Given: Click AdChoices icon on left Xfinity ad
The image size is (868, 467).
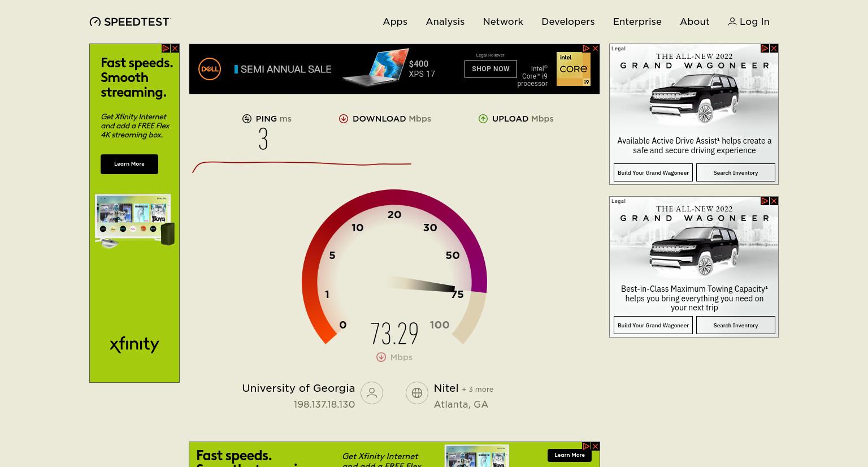Looking at the screenshot, I should pos(166,49).
